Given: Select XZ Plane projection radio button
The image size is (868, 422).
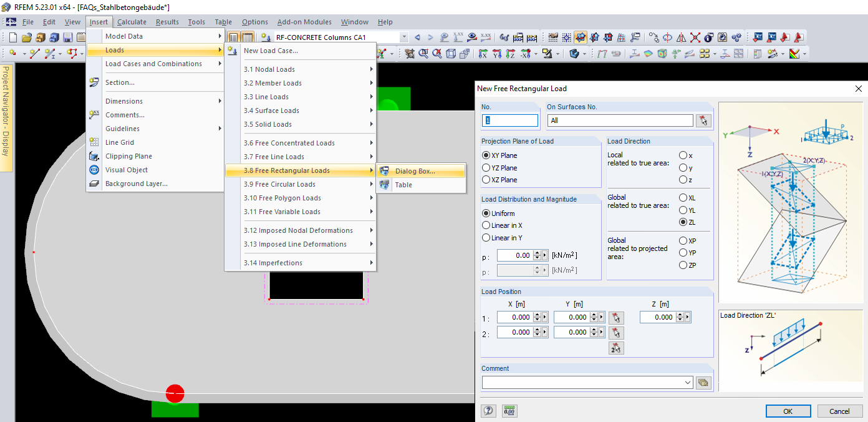Looking at the screenshot, I should [x=486, y=180].
